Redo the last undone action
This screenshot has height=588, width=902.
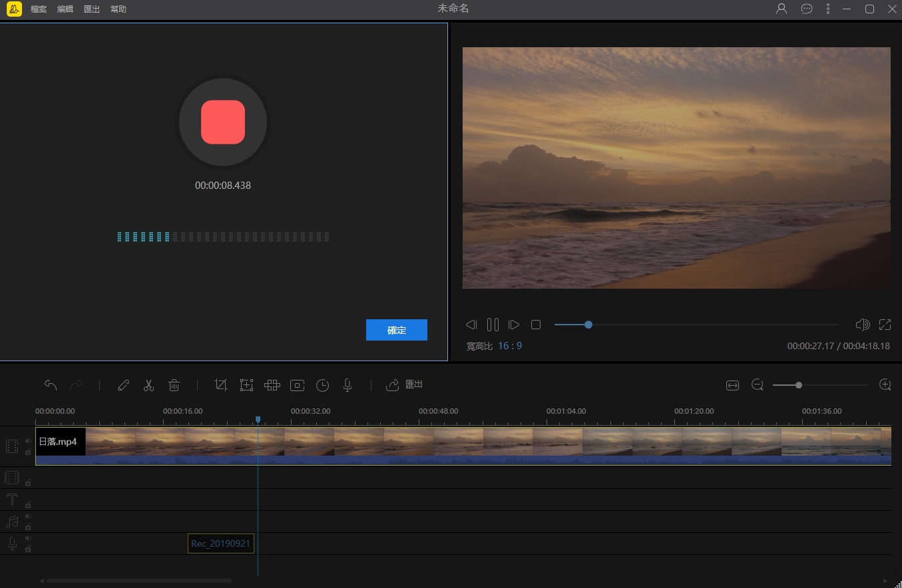[76, 384]
